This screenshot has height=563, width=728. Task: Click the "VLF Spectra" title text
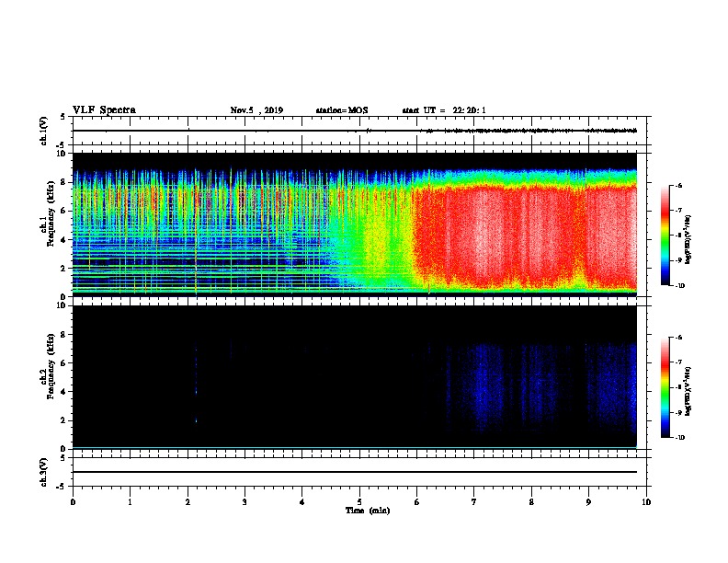pyautogui.click(x=104, y=109)
